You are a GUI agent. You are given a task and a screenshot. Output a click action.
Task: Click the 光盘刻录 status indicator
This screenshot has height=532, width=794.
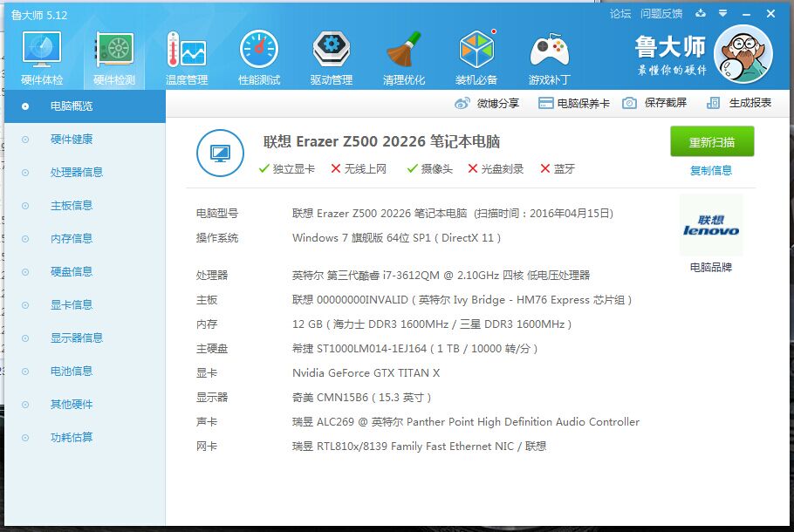tap(496, 169)
